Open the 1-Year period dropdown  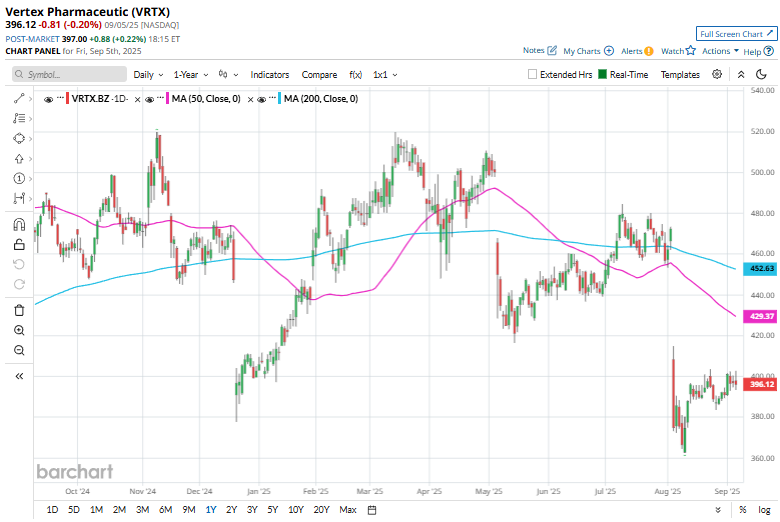click(x=191, y=75)
